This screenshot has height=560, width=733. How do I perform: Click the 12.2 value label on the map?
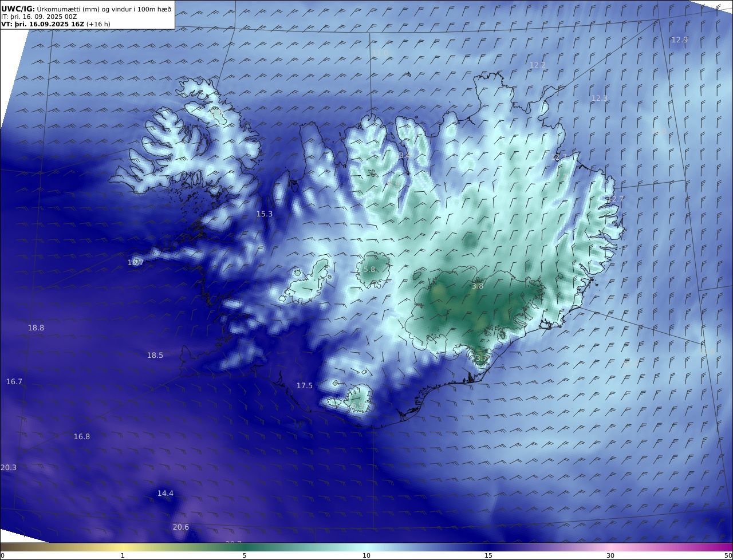pos(537,65)
